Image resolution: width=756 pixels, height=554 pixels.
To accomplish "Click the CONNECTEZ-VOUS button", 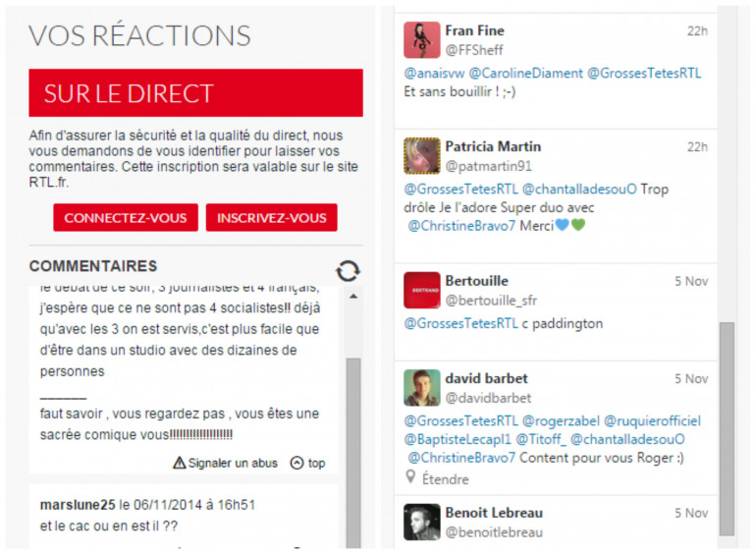I will [x=126, y=217].
